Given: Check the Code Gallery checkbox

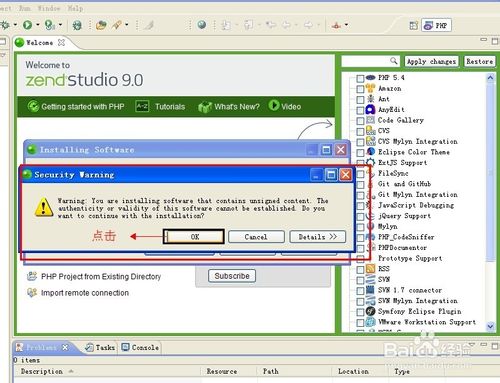Looking at the screenshot, I should coord(360,121).
